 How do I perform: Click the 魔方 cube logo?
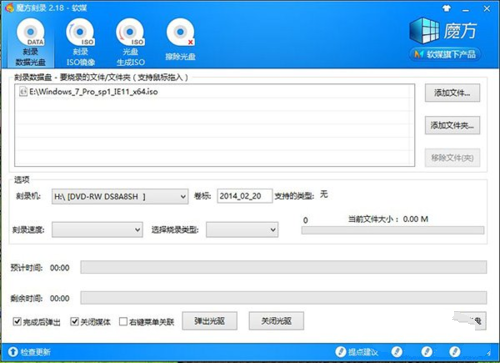tap(424, 31)
